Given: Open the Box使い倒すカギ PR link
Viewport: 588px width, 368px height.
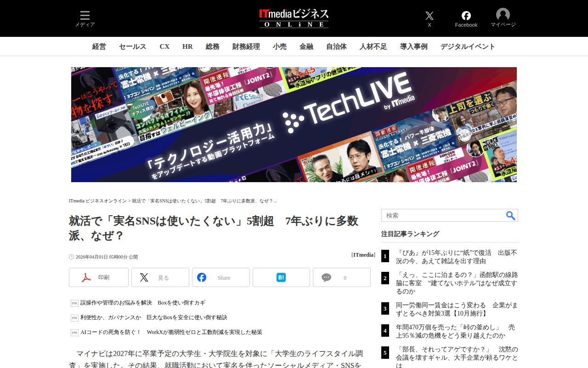Looking at the screenshot, I should (x=143, y=303).
